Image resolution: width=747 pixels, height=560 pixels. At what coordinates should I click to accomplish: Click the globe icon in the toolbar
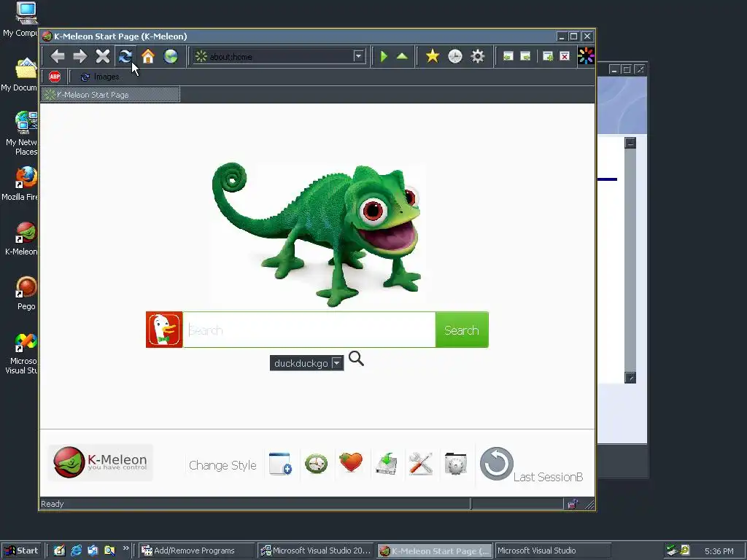pos(171,56)
